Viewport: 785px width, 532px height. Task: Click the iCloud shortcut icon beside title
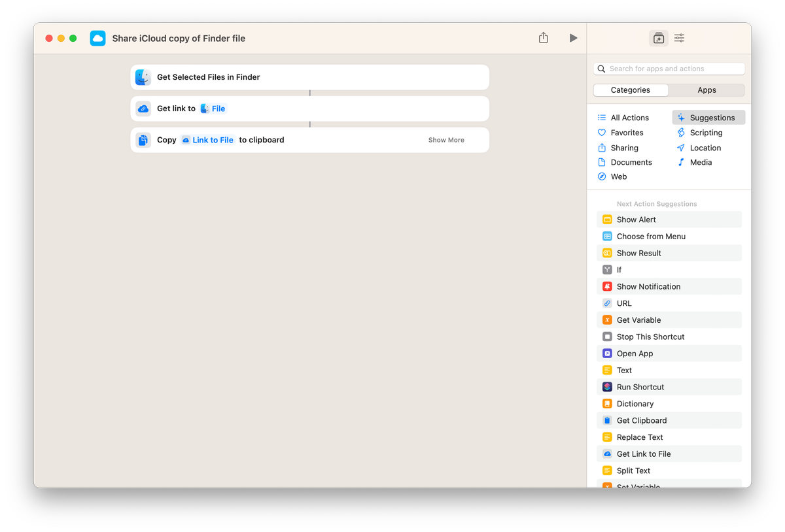97,38
